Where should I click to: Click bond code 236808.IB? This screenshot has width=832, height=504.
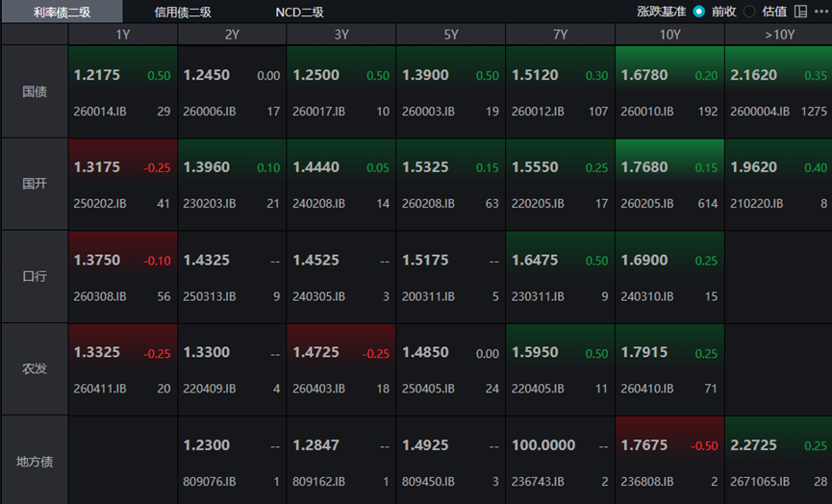pyautogui.click(x=646, y=482)
